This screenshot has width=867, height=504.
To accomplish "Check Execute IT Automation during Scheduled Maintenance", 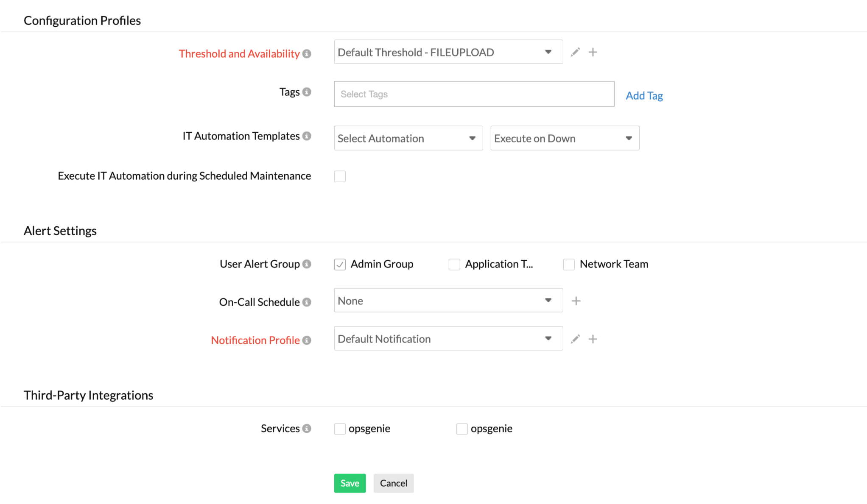I will (x=340, y=176).
